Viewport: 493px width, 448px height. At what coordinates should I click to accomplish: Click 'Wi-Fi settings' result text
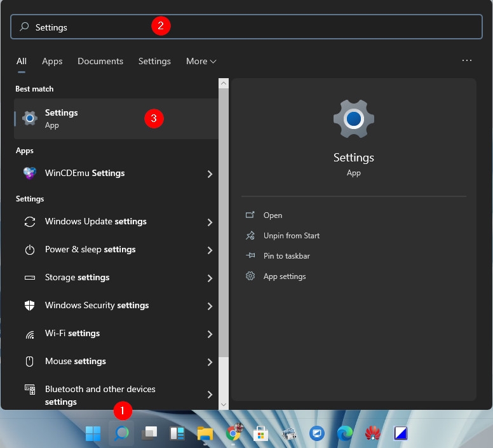(x=72, y=333)
